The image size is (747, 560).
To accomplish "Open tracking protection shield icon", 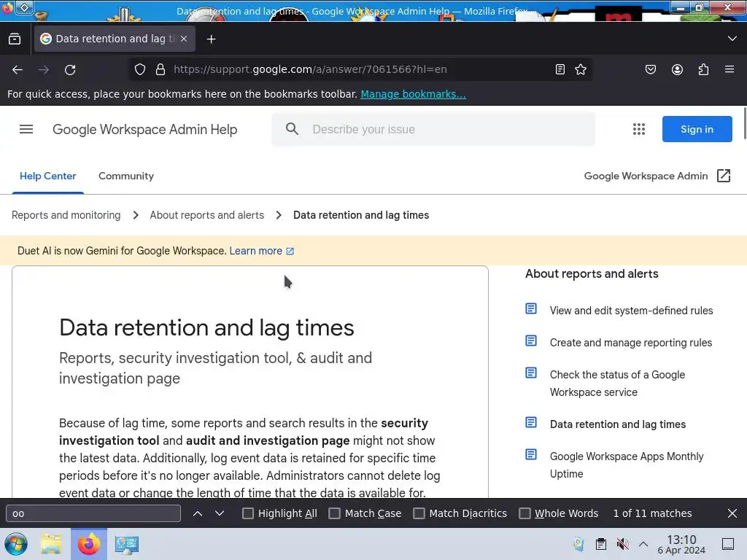I will pyautogui.click(x=139, y=69).
